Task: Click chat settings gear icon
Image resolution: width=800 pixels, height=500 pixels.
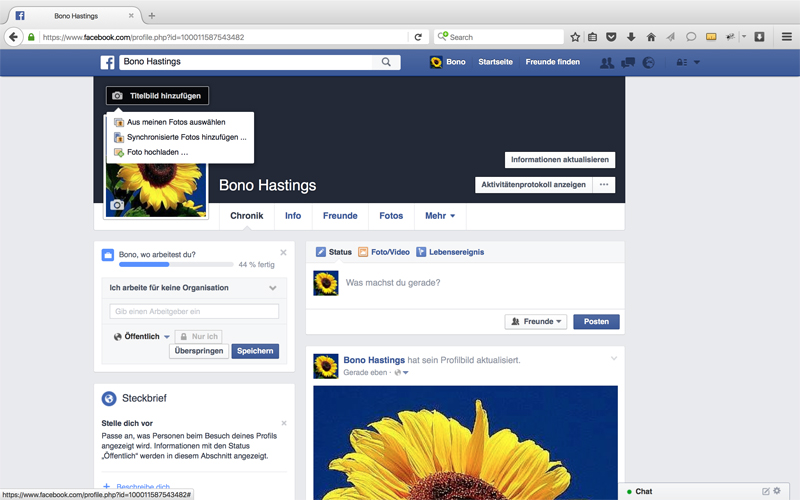Action: tap(777, 491)
